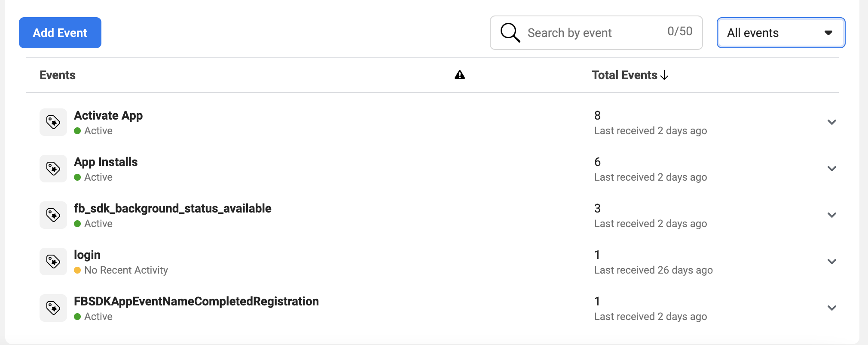
Task: Click the Activate App event tag icon
Action: (53, 122)
